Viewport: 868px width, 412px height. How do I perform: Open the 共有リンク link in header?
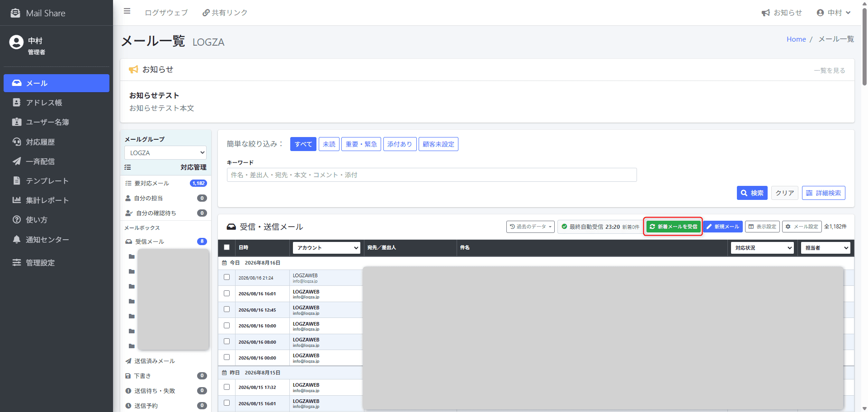[x=225, y=13]
